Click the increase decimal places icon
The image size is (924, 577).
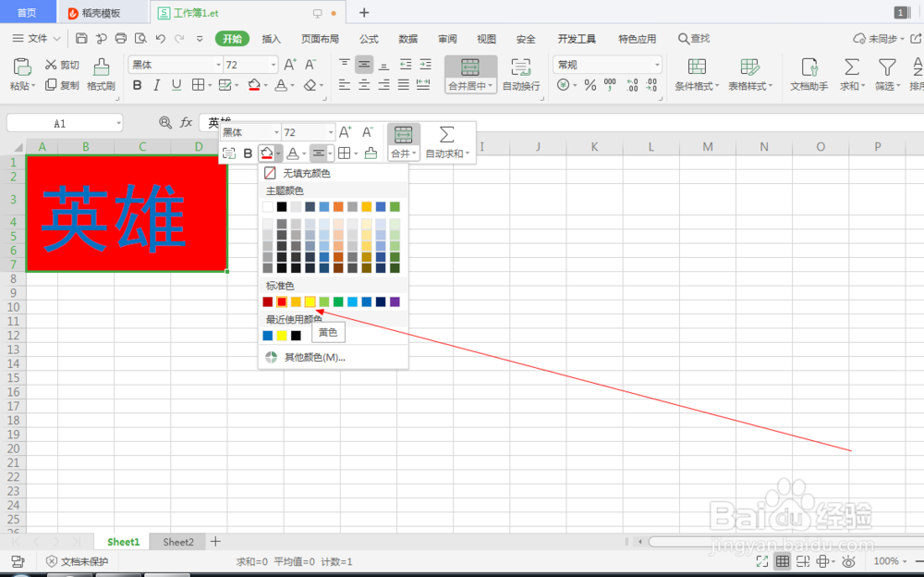pos(632,85)
